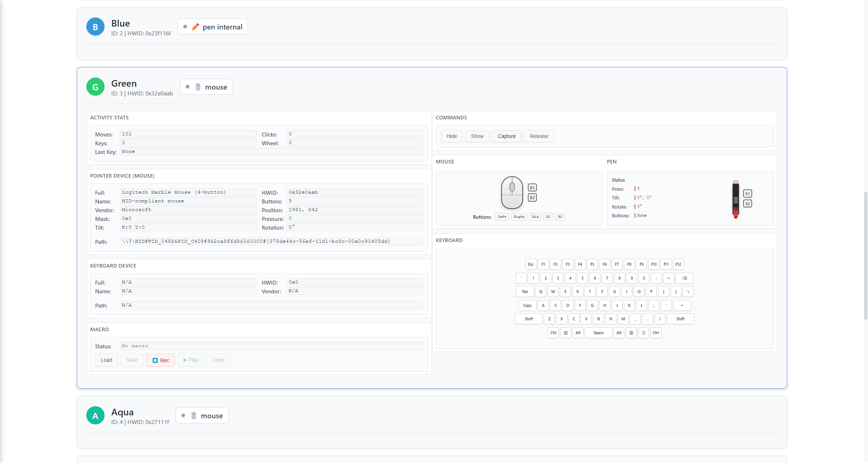This screenshot has height=463, width=868.
Task: Click the mouse icon on Green's badge
Action: point(197,87)
